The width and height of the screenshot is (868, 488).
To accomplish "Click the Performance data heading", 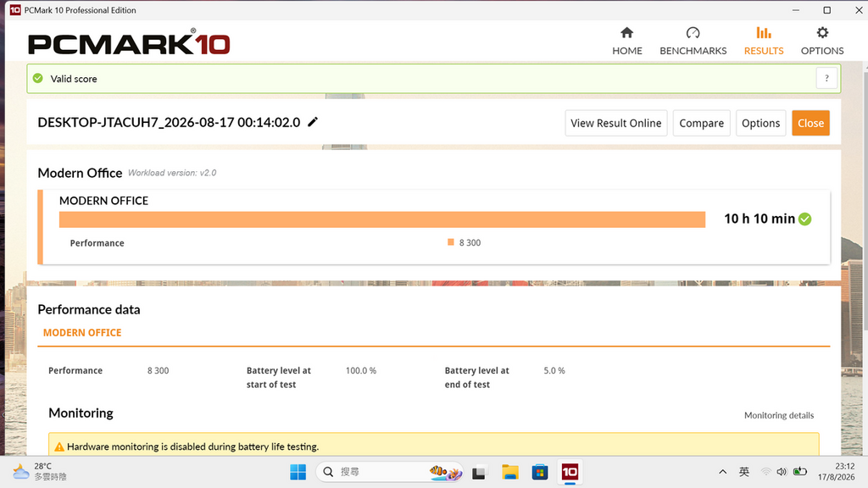I will coord(89,309).
